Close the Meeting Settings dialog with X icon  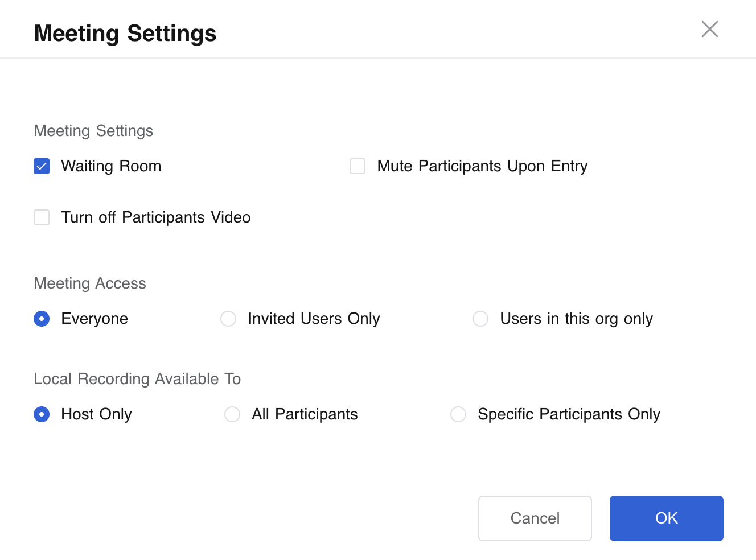(x=709, y=29)
